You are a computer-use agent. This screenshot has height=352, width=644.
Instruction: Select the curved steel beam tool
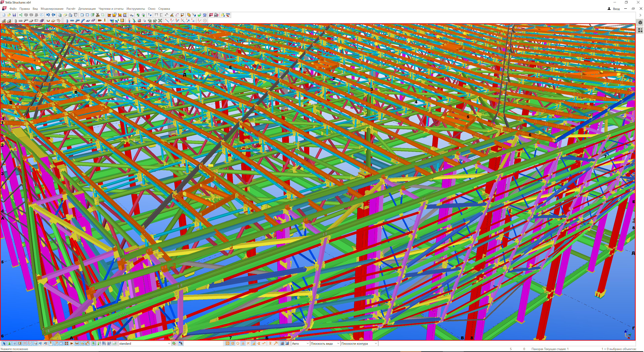click(x=83, y=21)
